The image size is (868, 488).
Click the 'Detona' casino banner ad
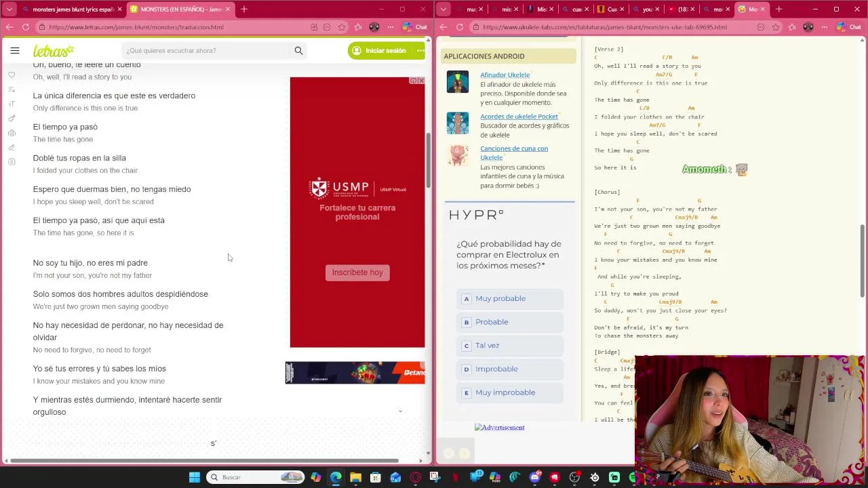(355, 373)
